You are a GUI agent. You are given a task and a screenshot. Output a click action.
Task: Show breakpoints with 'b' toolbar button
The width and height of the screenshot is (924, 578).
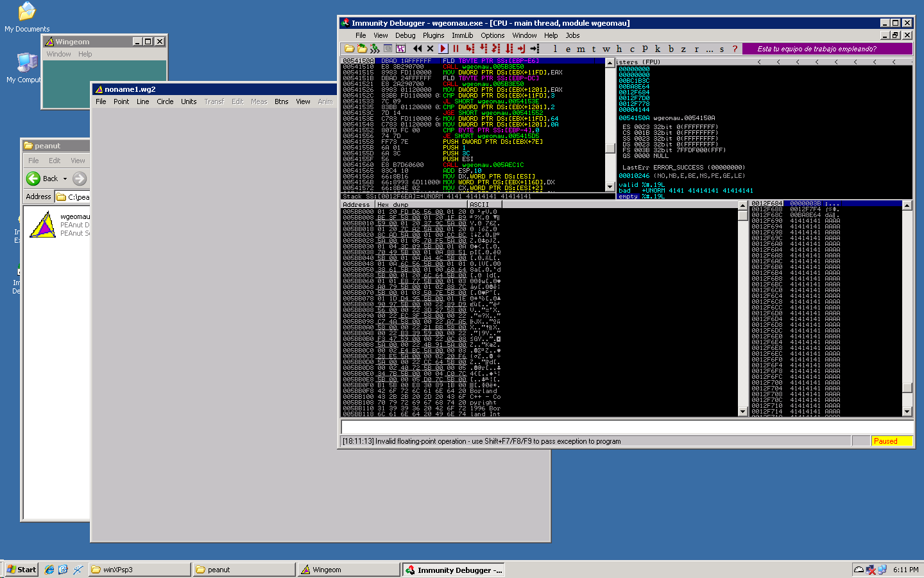click(x=671, y=49)
